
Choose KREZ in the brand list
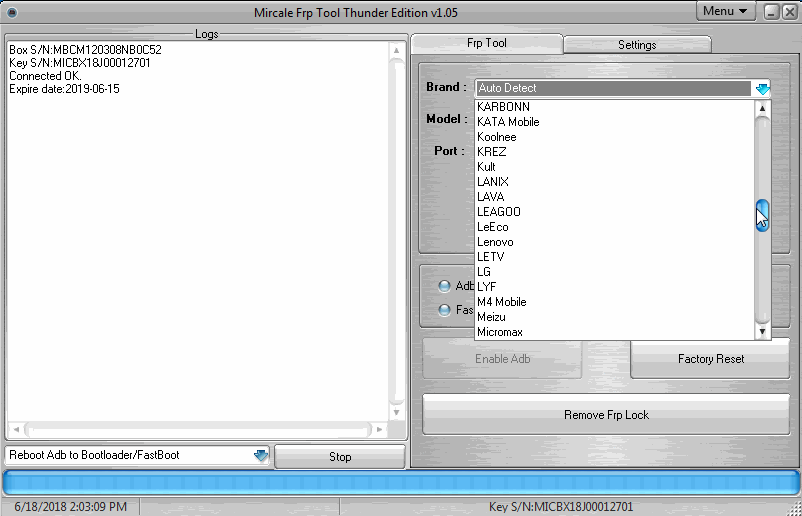click(615, 152)
